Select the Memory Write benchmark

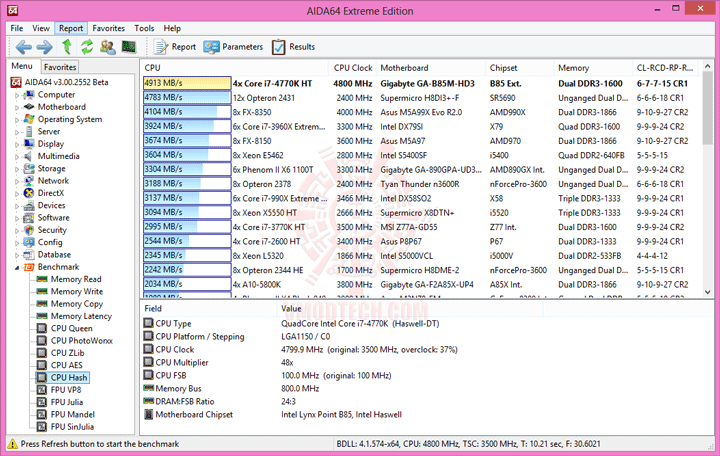tap(77, 292)
